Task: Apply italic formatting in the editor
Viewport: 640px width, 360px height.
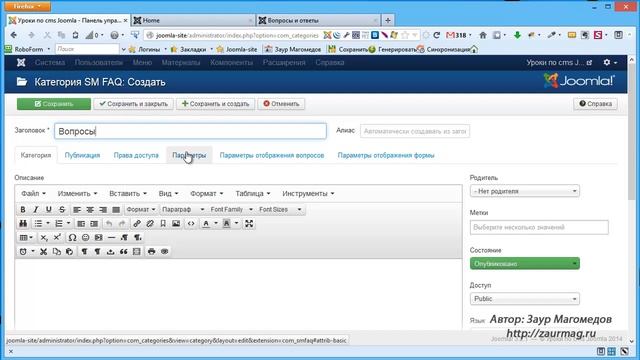Action: [x=36, y=209]
